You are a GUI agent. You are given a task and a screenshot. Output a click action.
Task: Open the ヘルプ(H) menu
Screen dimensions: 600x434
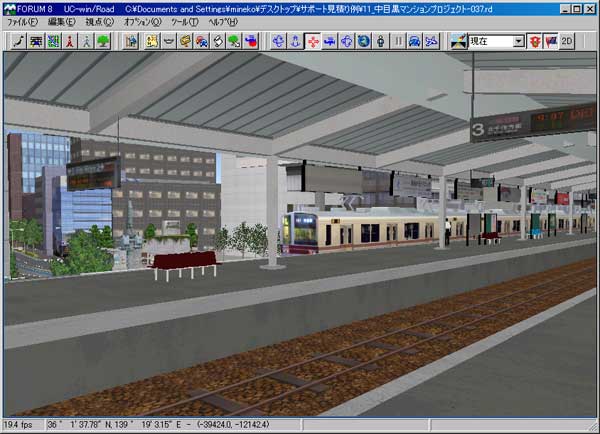tap(224, 22)
